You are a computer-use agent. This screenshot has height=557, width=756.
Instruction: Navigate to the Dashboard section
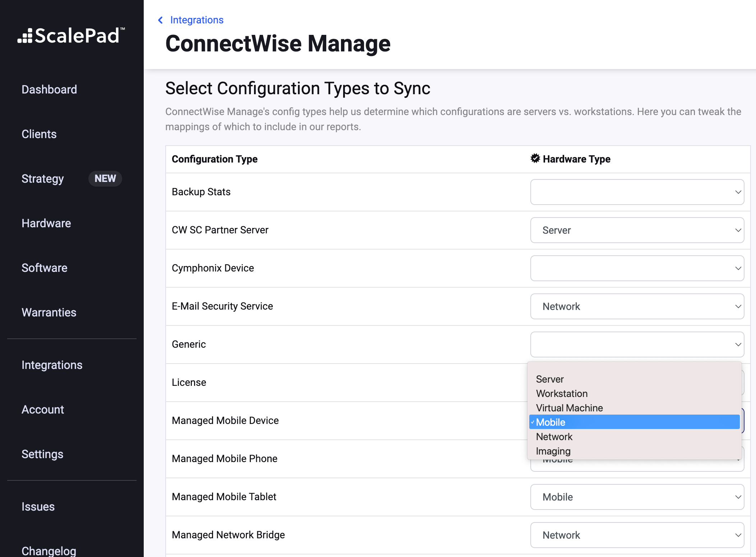tap(49, 89)
